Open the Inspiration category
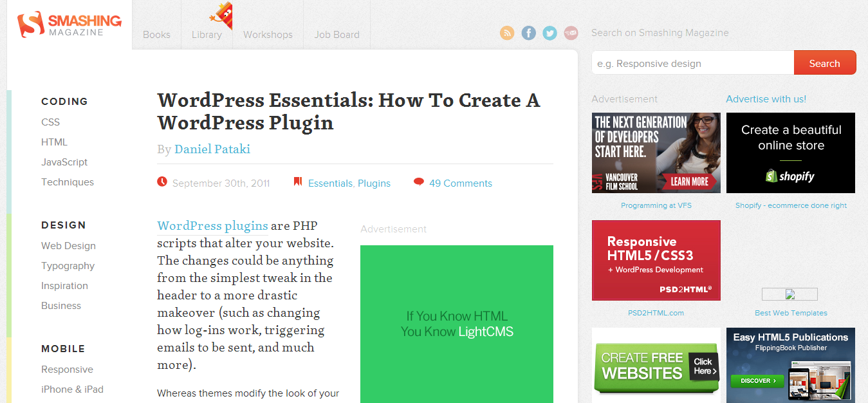 pos(64,286)
